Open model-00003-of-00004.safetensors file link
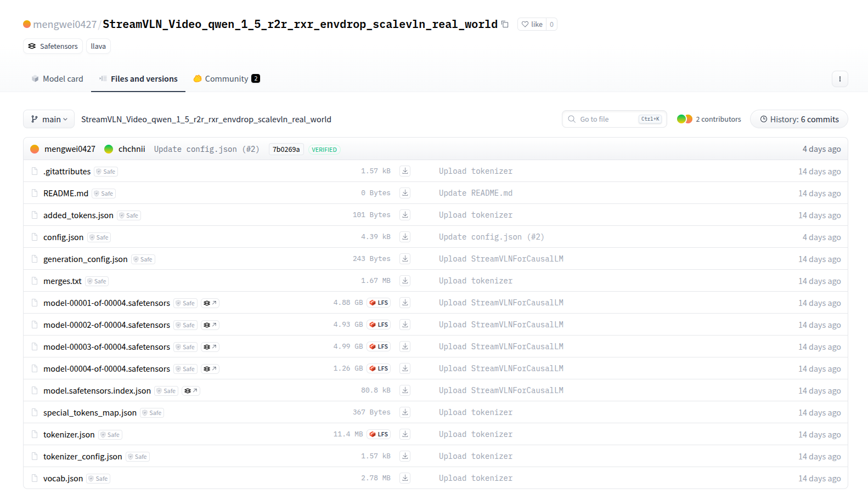 (106, 346)
